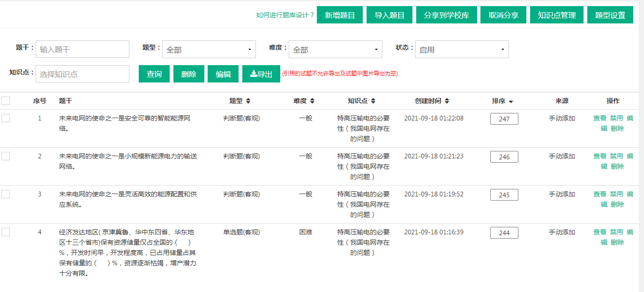Open the 状态 dropdown showing 启用
This screenshot has height=292, width=644.
click(462, 49)
